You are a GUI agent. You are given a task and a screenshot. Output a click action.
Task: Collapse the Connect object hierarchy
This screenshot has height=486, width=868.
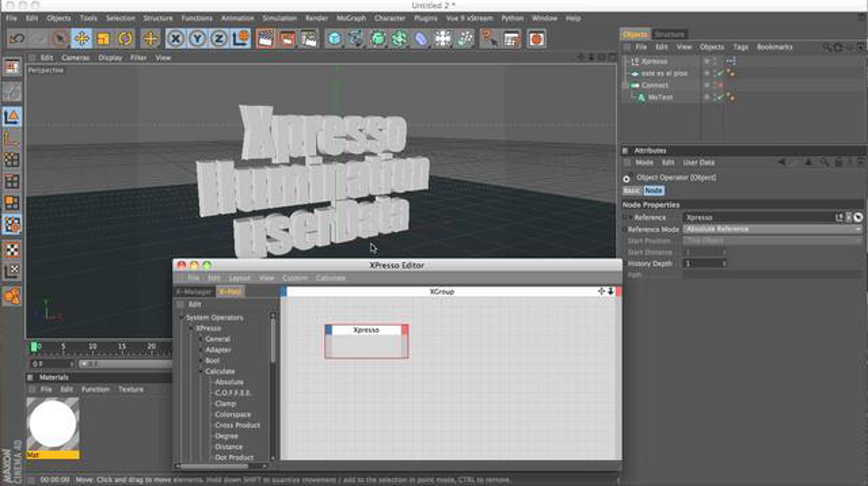tap(625, 85)
